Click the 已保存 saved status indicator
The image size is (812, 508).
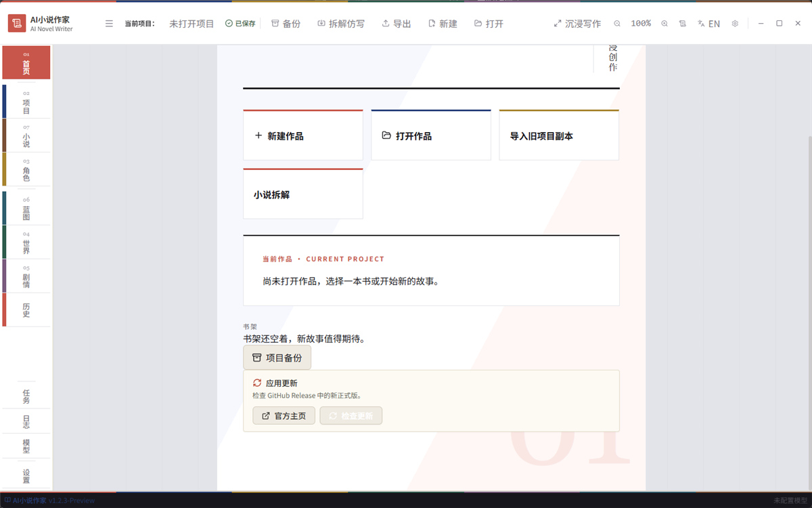(240, 24)
